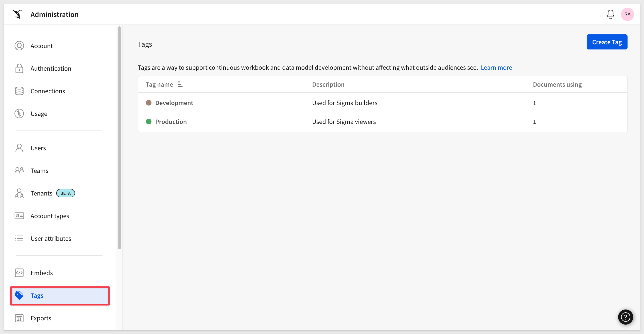The height and width of the screenshot is (334, 644).
Task: Click the BETA badge next to Tenants
Action: 65,193
